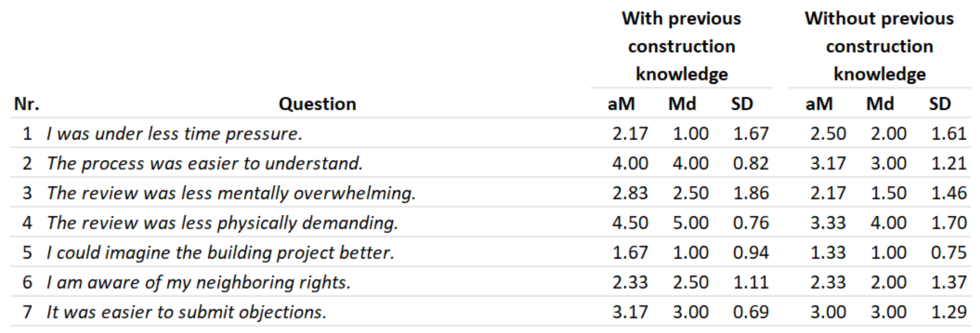
Task: Click the 1.61 SD value in row 1
Action: tap(949, 133)
